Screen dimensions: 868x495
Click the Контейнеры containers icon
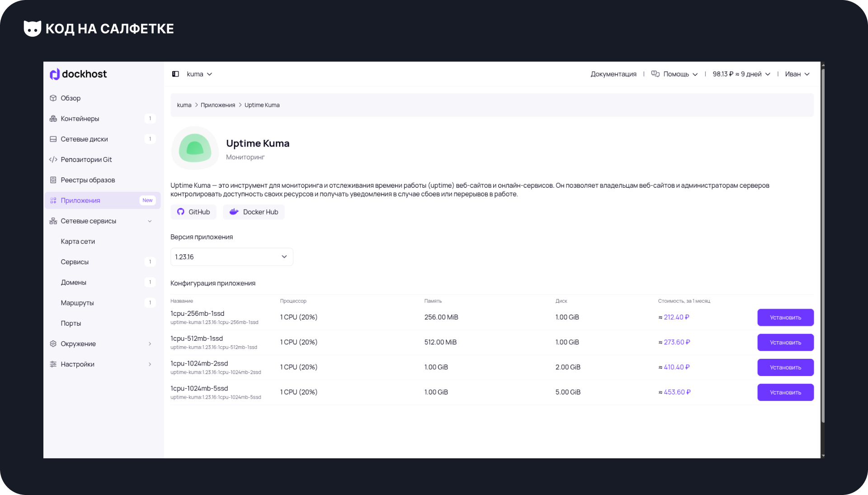53,119
